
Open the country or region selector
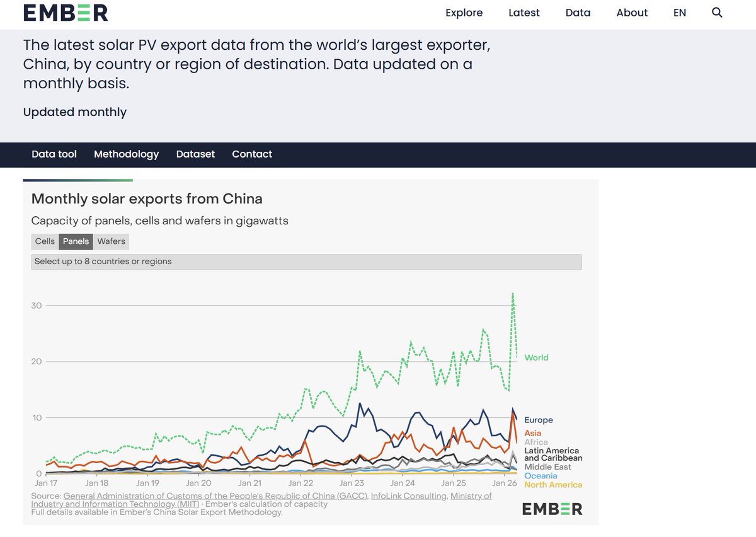[x=306, y=262]
